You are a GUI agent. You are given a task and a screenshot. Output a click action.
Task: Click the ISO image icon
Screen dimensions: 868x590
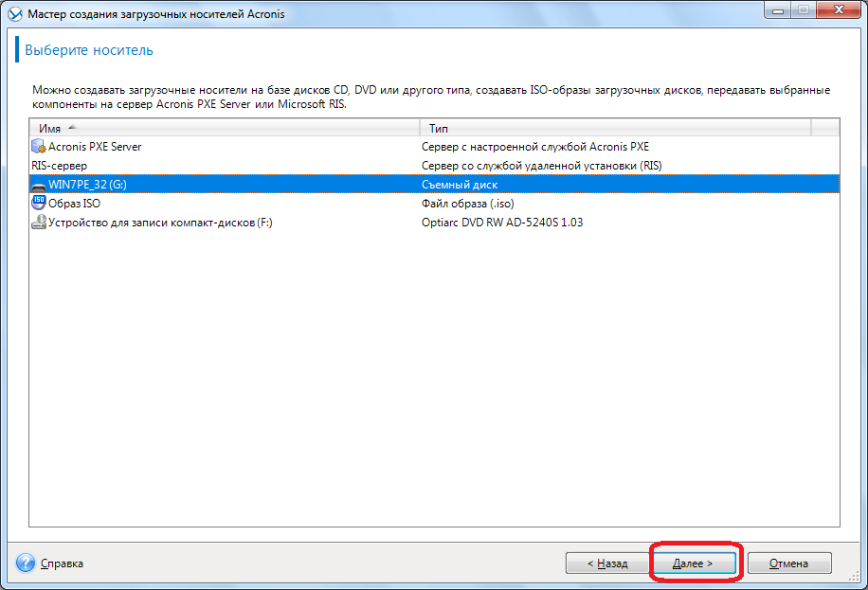point(39,203)
